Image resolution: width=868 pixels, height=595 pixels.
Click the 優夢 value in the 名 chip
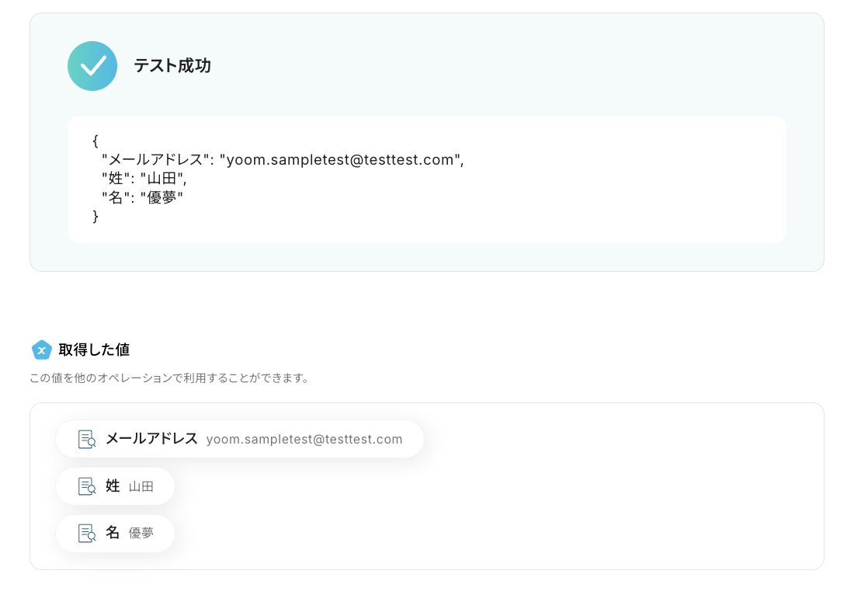[141, 534]
